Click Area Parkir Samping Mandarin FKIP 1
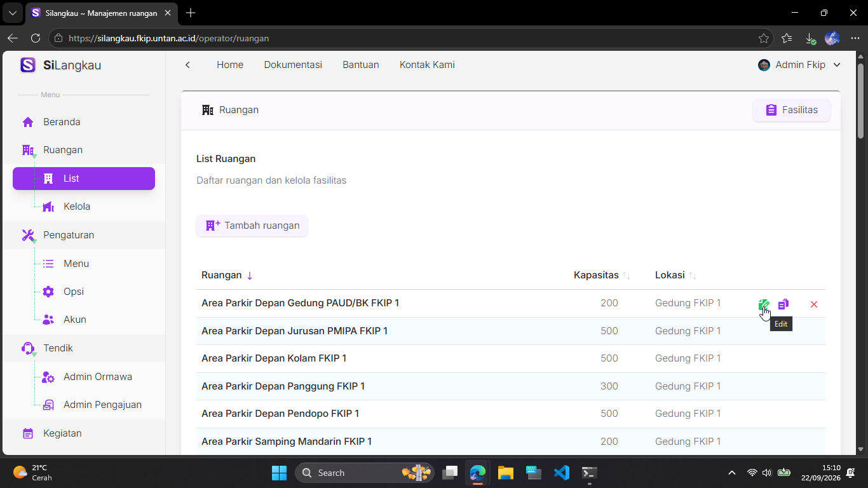Screen dimensions: 868x488 (x=287, y=442)
